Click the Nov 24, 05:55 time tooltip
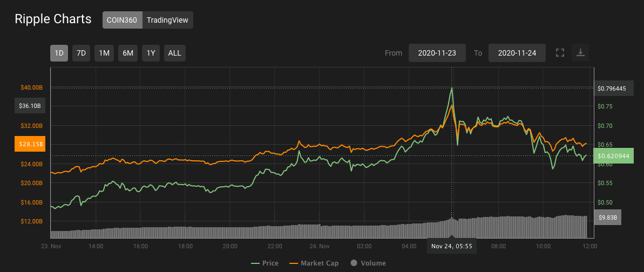Screen dimensions: 644x272 (x=452, y=246)
